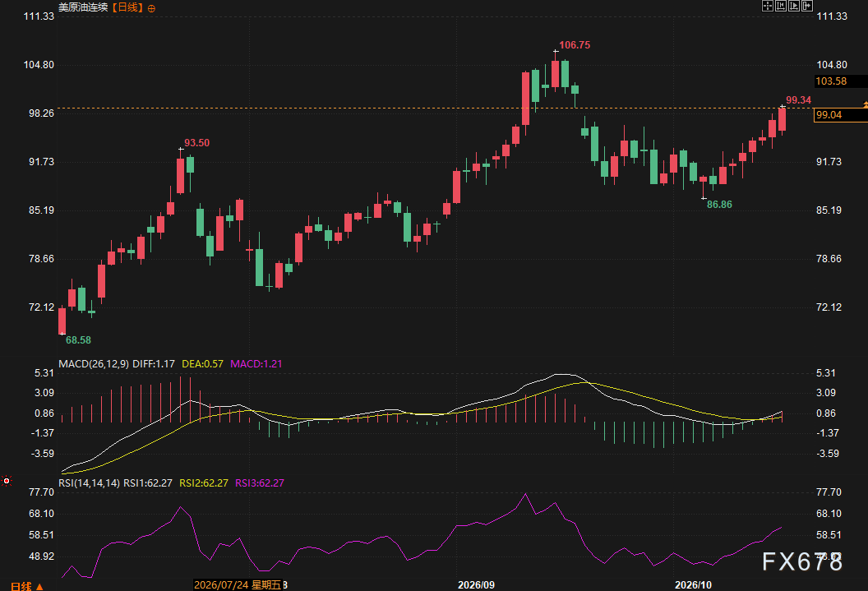Open the 日线 period dropdown at bottom left
The height and width of the screenshot is (591, 868).
click(26, 586)
